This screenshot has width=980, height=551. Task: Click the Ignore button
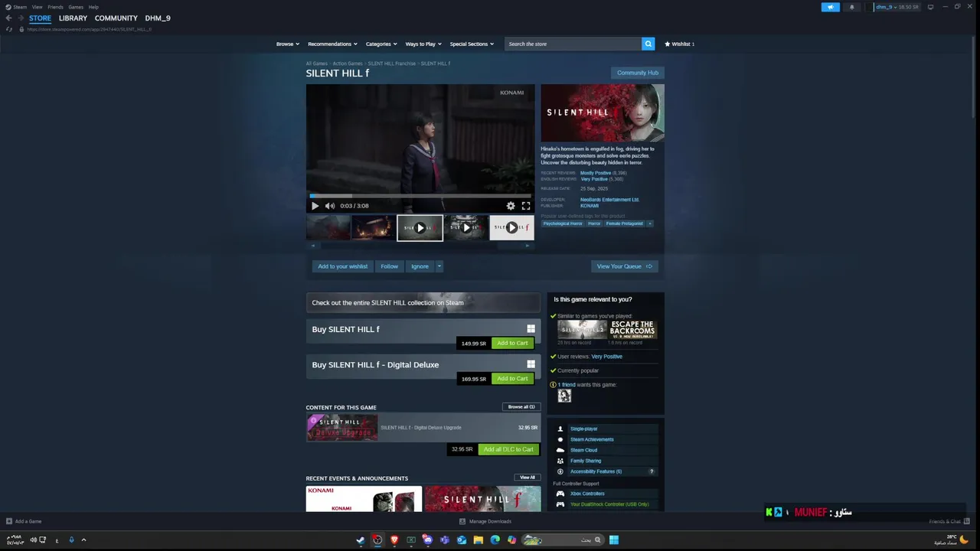pos(420,266)
